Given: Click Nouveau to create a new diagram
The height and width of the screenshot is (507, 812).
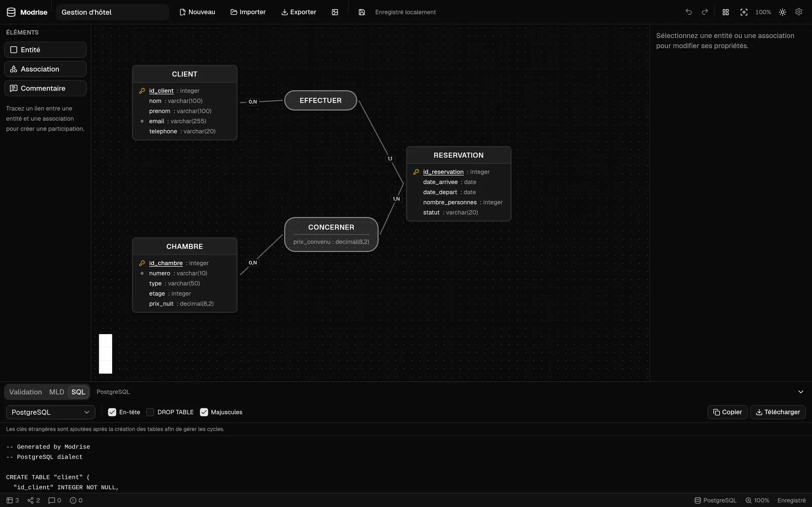Looking at the screenshot, I should [x=197, y=12].
